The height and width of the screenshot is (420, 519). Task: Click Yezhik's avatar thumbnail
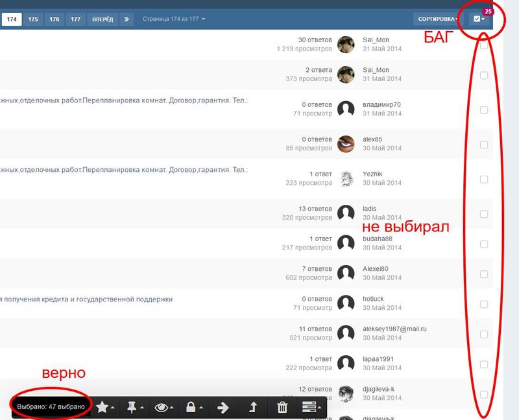tap(346, 179)
